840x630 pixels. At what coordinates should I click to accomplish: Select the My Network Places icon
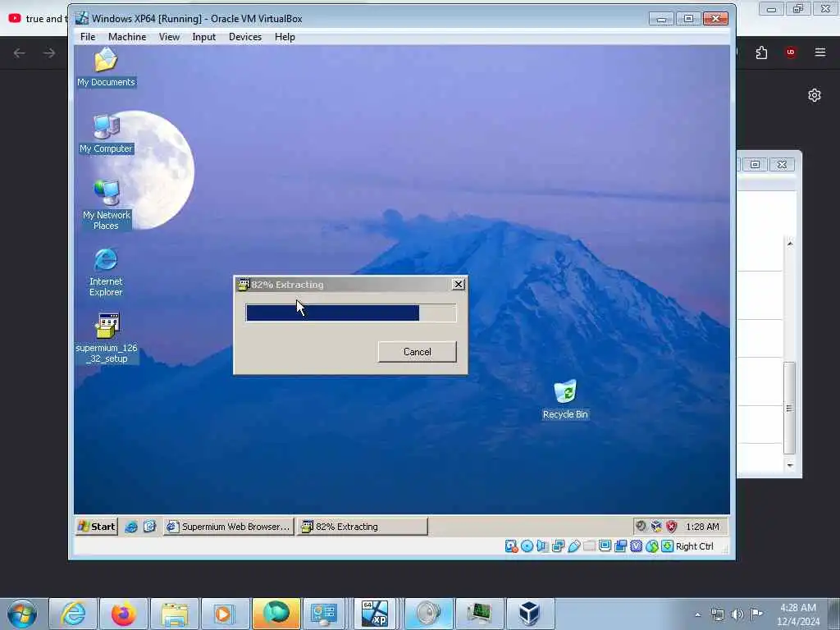[x=106, y=205]
